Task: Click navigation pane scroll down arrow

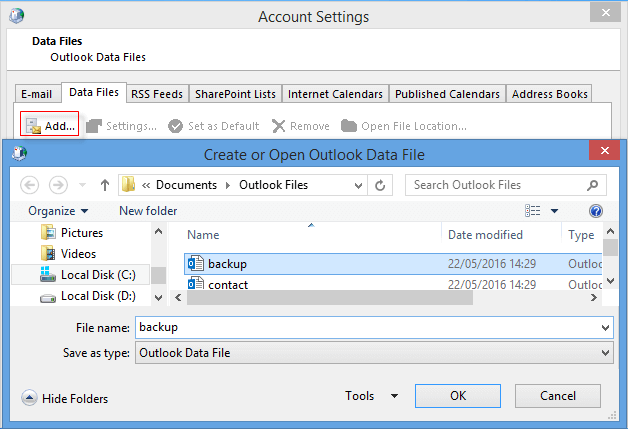Action: tap(159, 298)
